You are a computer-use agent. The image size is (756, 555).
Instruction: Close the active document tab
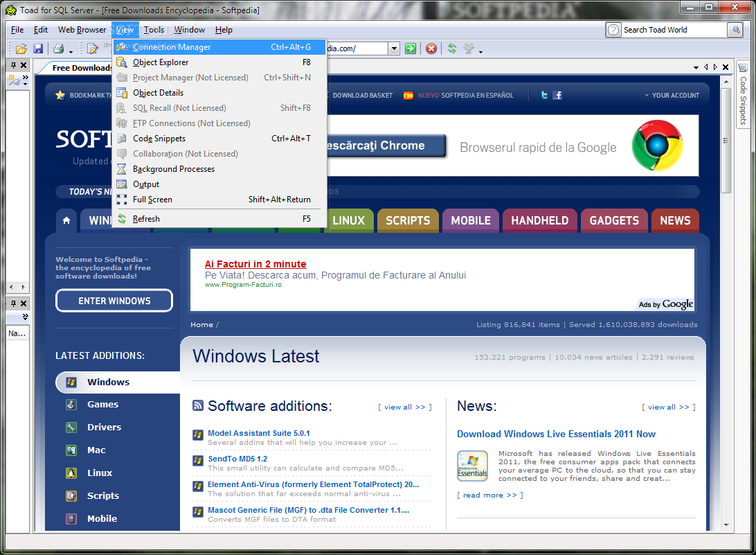coord(725,67)
